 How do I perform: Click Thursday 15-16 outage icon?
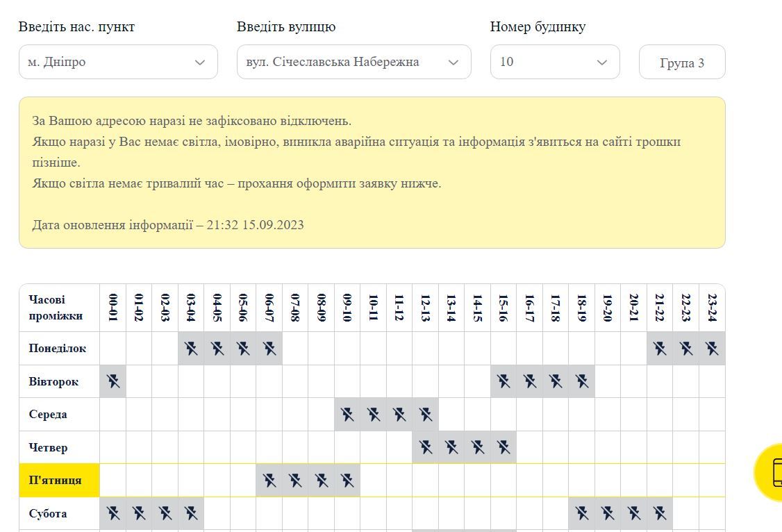pyautogui.click(x=504, y=447)
